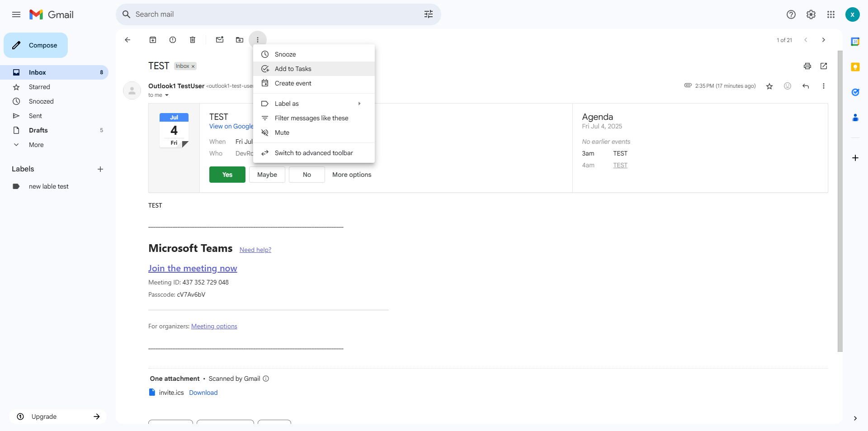This screenshot has height=431, width=868.
Task: Create new label plus button
Action: pos(100,169)
